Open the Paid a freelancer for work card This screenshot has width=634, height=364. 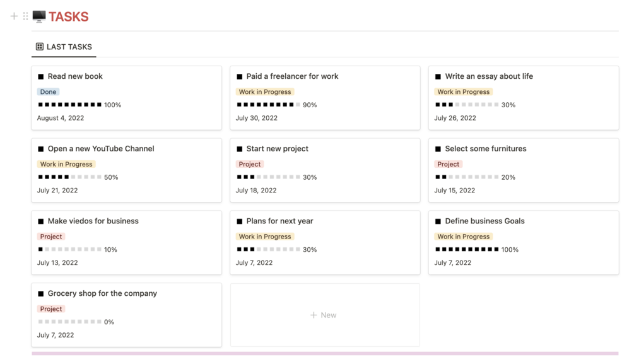coord(292,76)
